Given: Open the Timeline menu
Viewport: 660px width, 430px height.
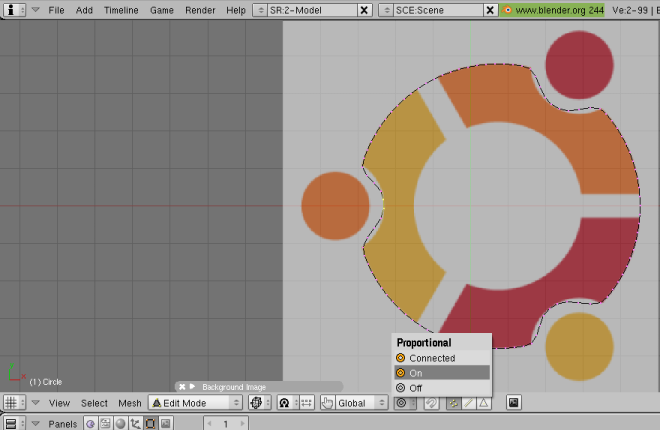Looking at the screenshot, I should click(x=121, y=10).
